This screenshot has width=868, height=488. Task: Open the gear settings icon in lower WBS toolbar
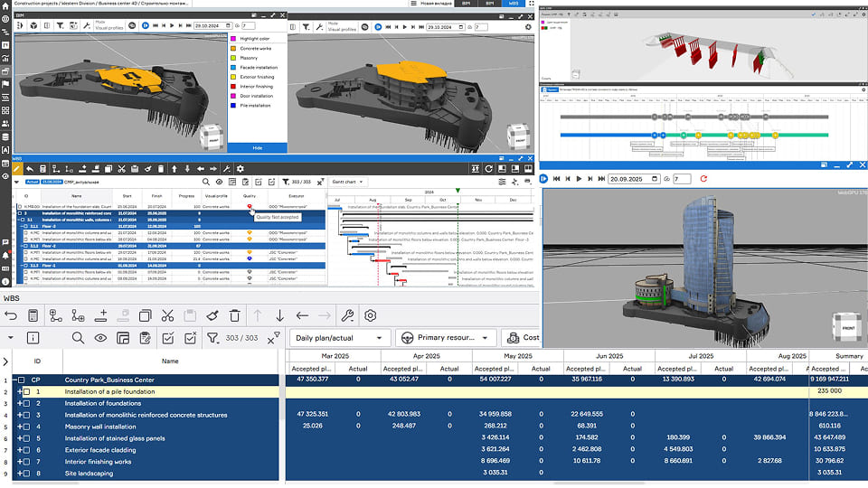coord(370,315)
